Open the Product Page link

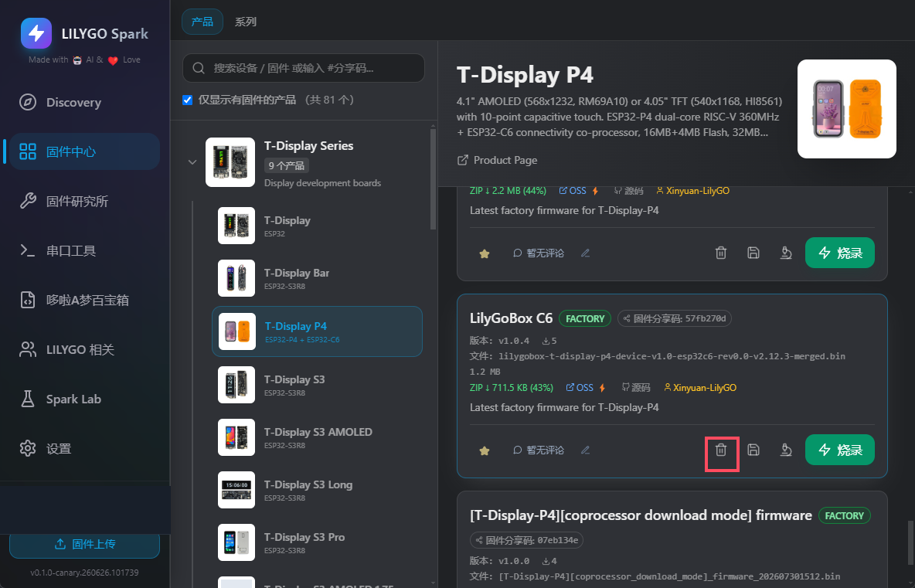[497, 160]
